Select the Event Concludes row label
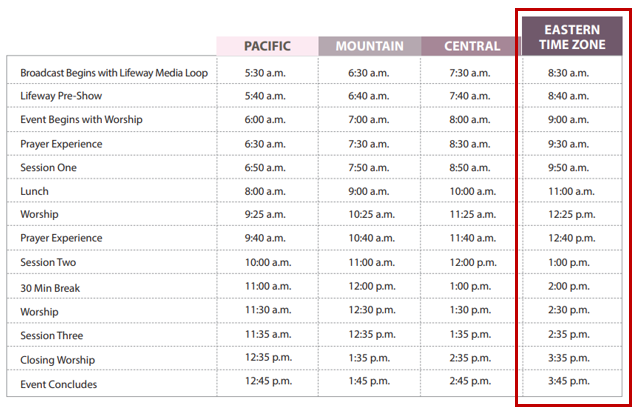The image size is (641, 412). coord(59,384)
